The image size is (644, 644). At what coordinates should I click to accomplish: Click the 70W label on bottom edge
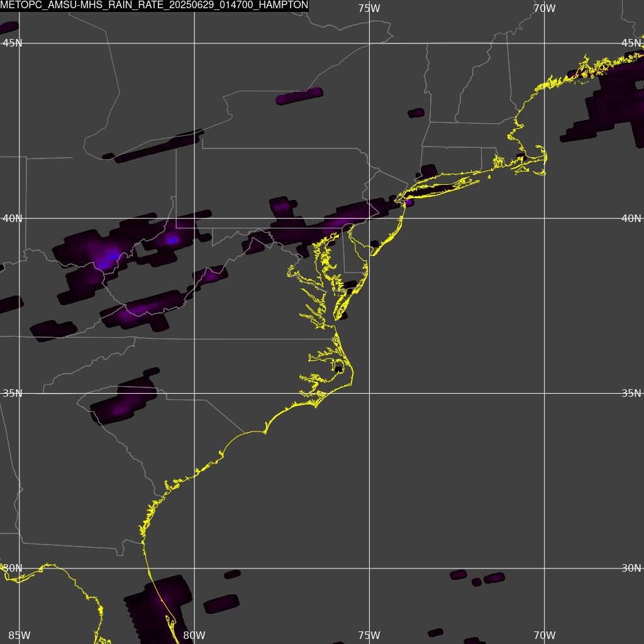(544, 635)
